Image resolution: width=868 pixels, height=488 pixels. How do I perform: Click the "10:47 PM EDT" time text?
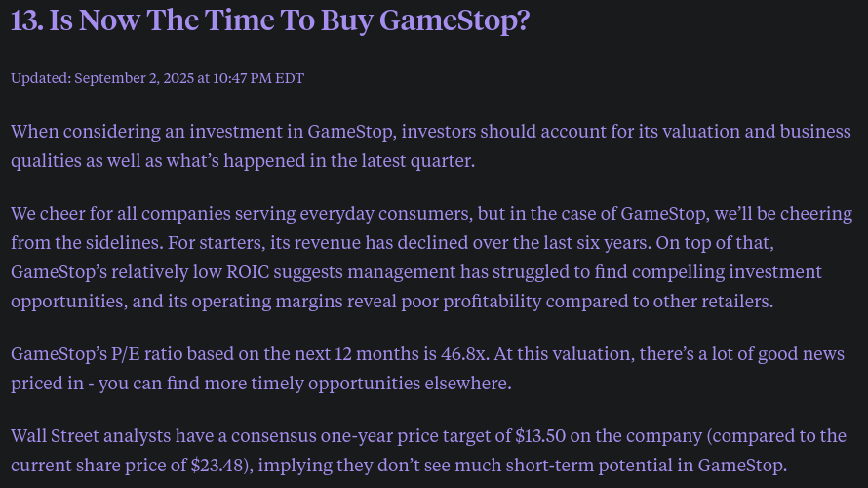coord(258,78)
